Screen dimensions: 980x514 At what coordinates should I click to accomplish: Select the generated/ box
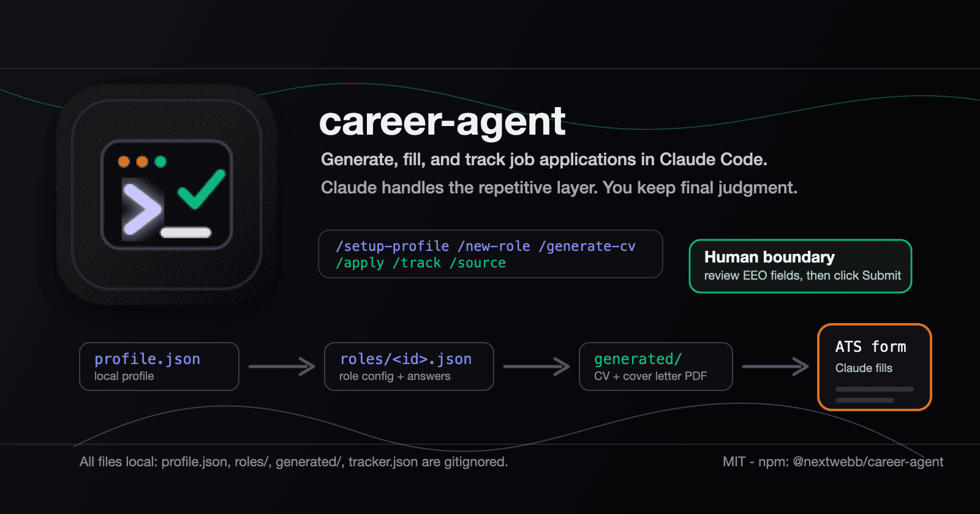click(656, 367)
